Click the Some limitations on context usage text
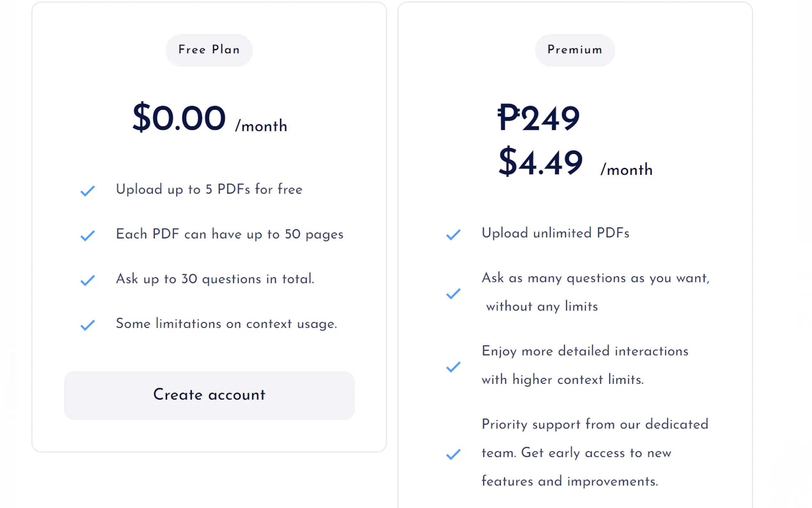The image size is (812, 508). (x=226, y=323)
